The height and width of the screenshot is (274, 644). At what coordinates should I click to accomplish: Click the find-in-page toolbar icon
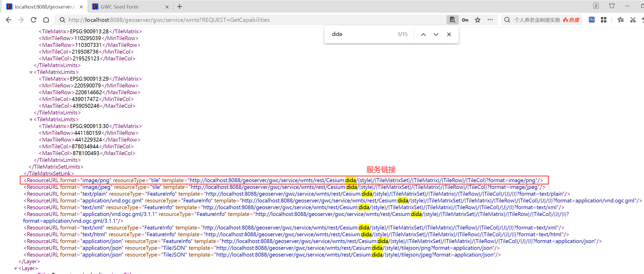452,20
